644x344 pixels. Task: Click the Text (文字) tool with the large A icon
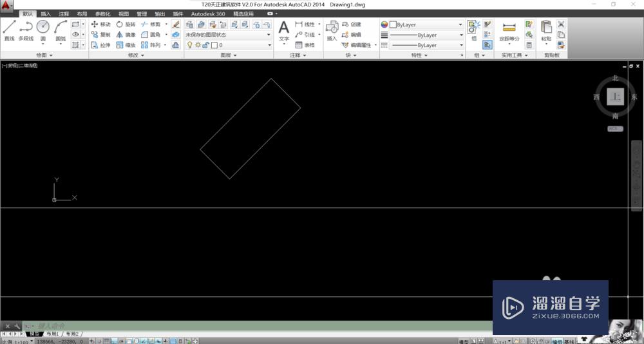284,31
